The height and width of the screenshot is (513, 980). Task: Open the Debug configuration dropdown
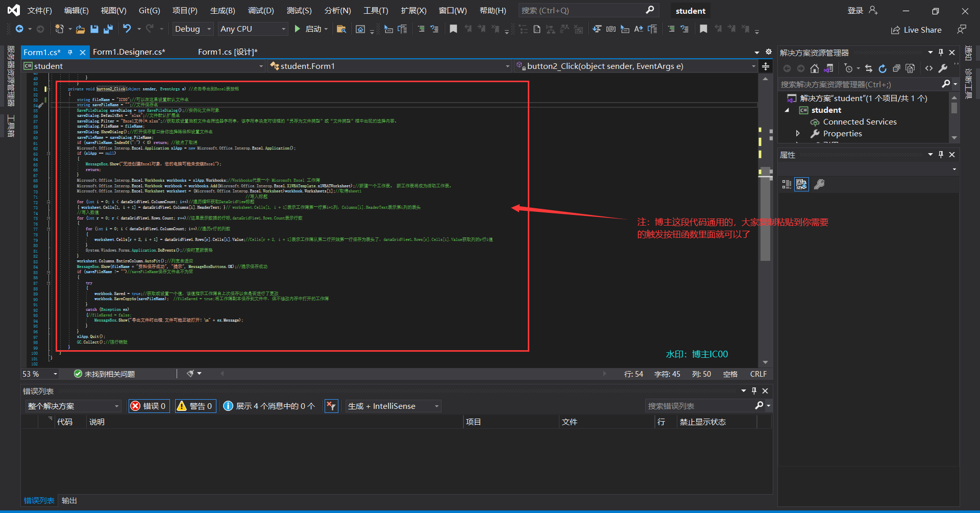[x=192, y=29]
